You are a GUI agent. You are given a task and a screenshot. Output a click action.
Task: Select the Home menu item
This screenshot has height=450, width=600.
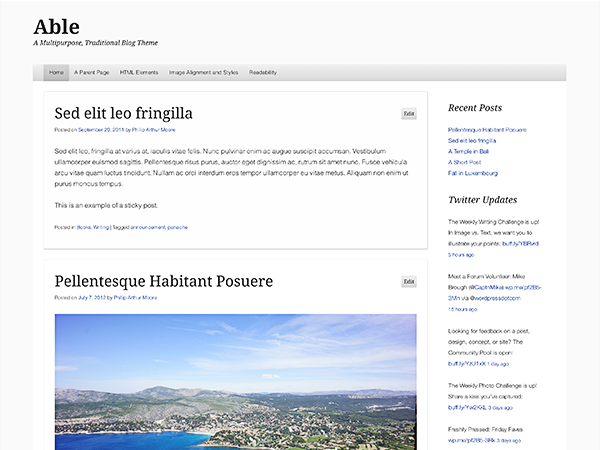[x=56, y=73]
